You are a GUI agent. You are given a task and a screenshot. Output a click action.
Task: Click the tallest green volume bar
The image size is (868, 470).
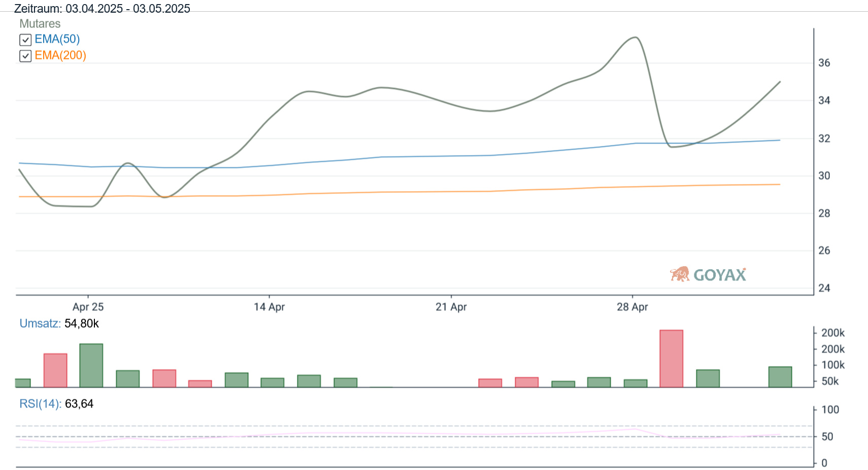click(91, 366)
